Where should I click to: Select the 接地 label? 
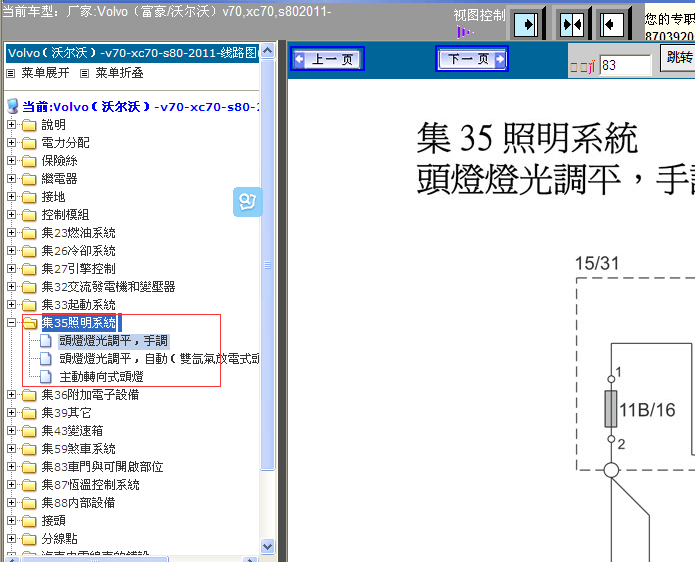[54, 197]
